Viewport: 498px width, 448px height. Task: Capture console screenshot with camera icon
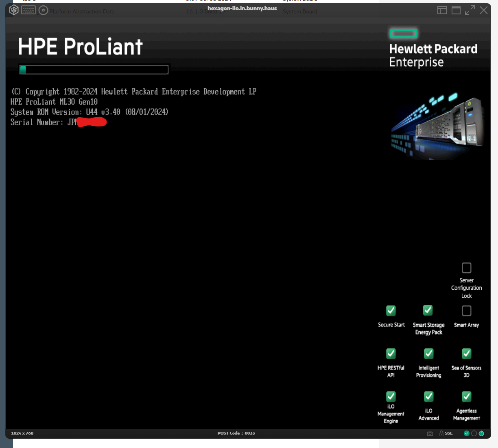[430, 433]
